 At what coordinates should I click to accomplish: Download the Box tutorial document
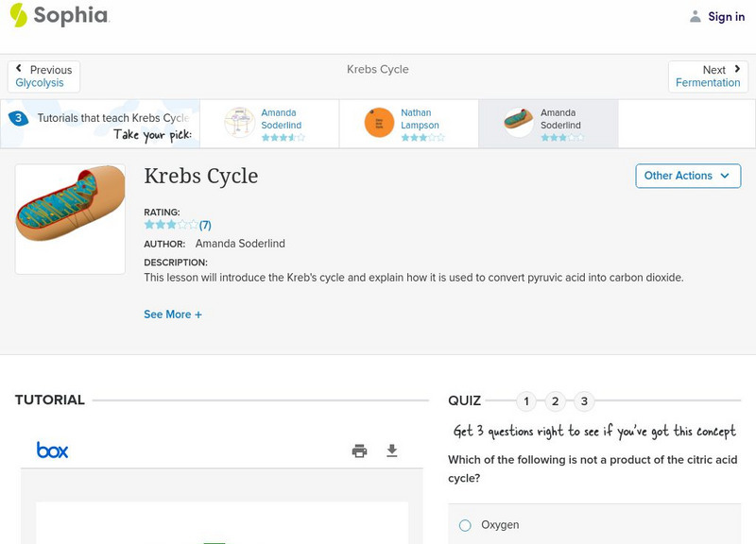pyautogui.click(x=392, y=450)
